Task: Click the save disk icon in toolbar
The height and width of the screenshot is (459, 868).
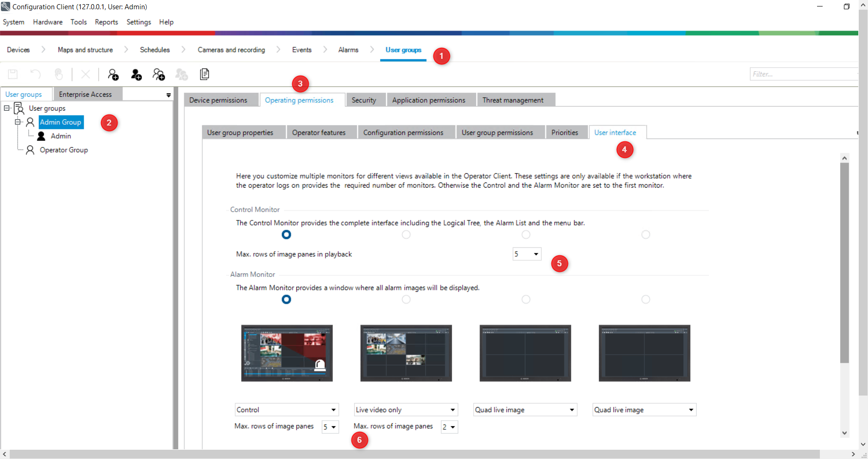Action: coord(13,74)
